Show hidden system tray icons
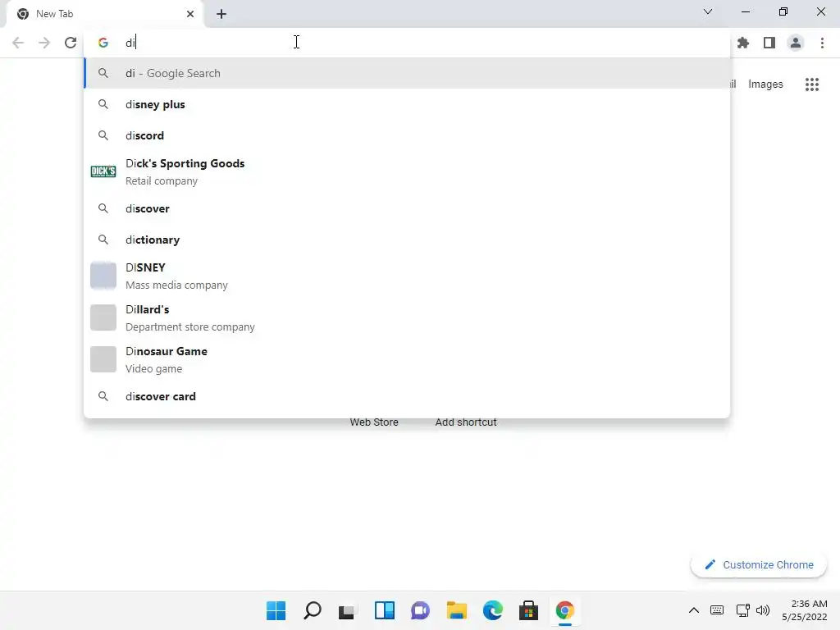840x630 pixels. pos(694,610)
